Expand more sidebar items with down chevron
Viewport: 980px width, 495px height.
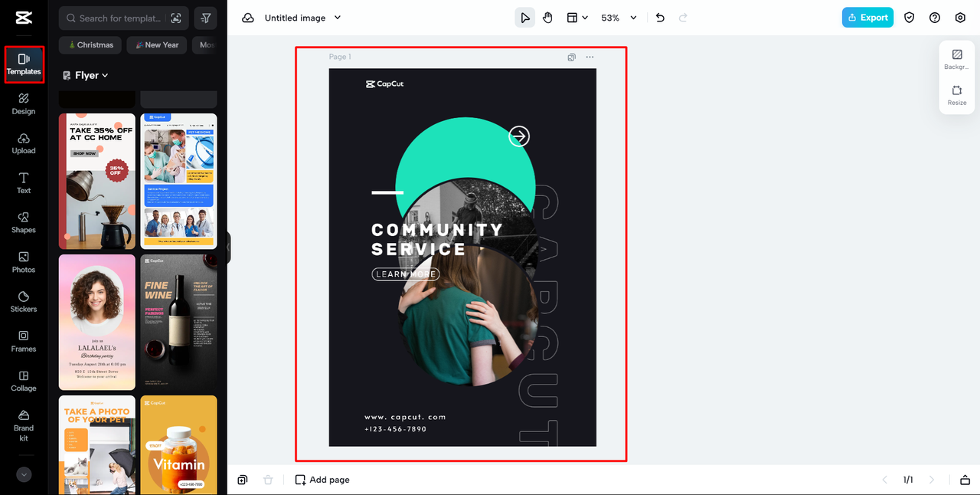coord(24,474)
